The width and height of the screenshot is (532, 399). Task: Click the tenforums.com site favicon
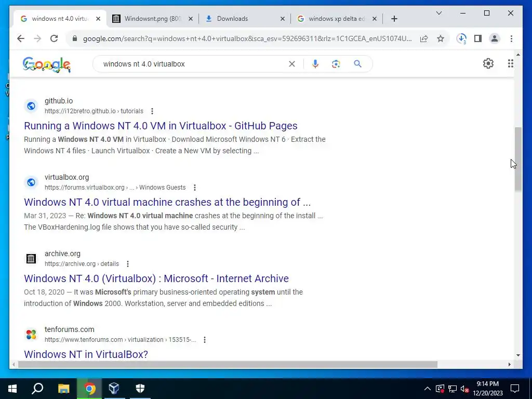31,335
